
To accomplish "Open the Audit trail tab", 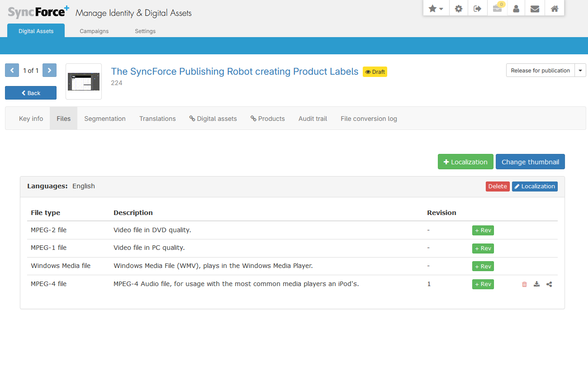I will [313, 119].
